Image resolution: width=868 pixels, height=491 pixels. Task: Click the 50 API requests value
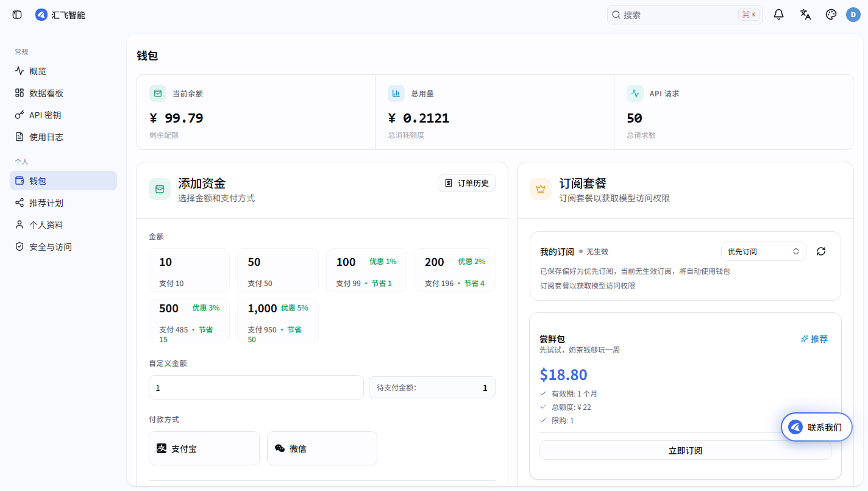point(635,118)
